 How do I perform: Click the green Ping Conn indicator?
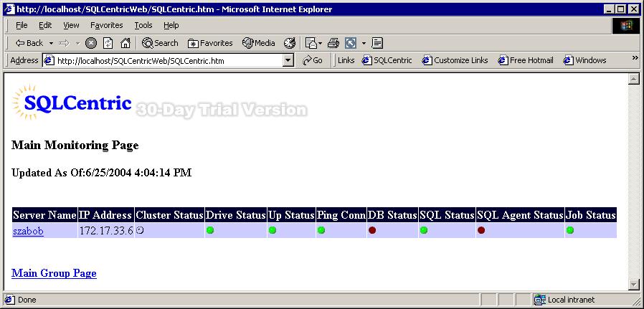pos(321,230)
